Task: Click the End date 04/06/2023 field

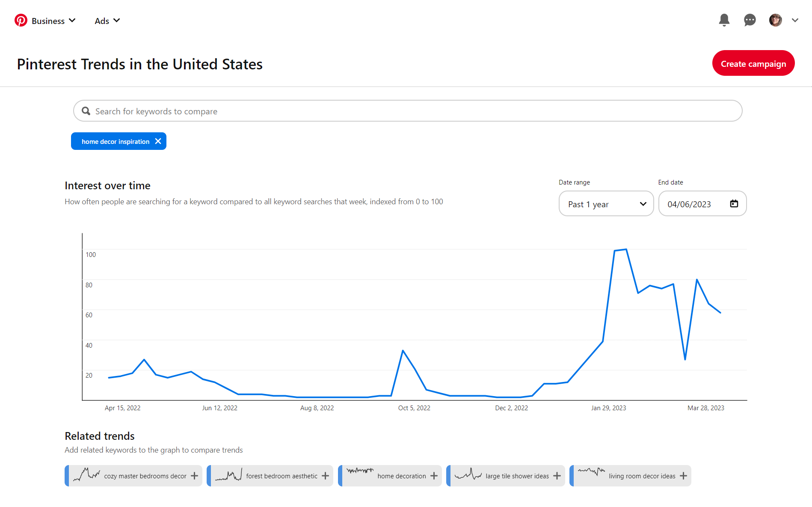Action: coord(693,204)
